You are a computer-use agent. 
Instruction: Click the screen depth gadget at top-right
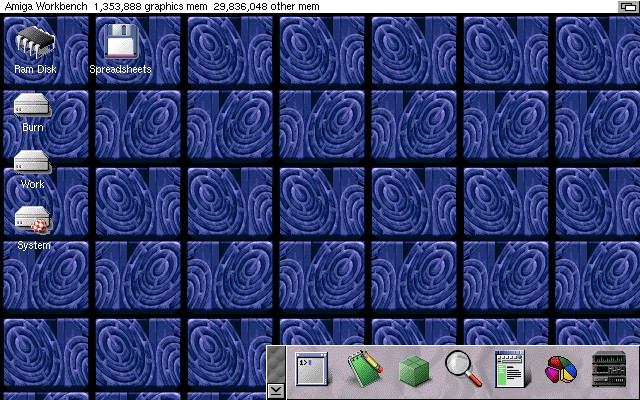click(x=628, y=6)
